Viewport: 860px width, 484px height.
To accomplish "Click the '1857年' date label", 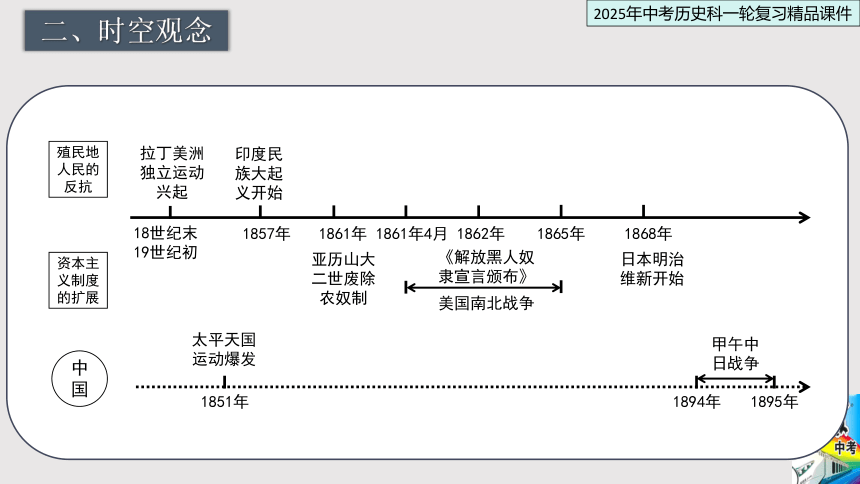I will pyautogui.click(x=266, y=234).
